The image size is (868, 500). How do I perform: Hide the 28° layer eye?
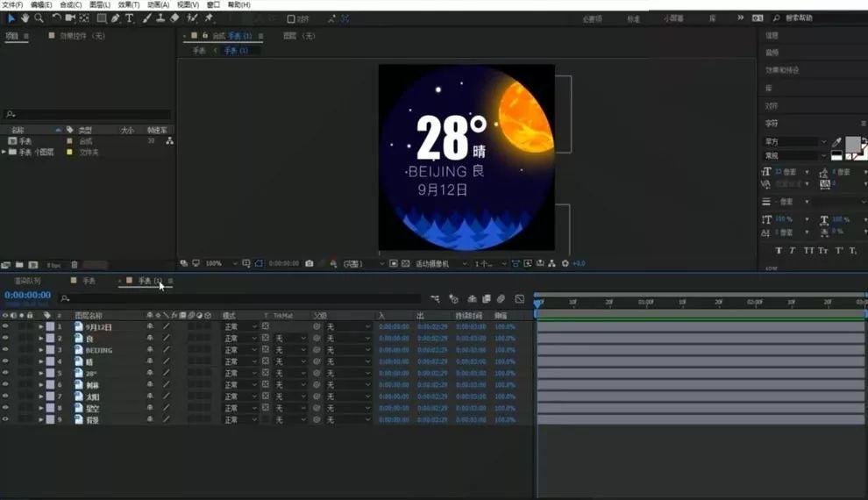pyautogui.click(x=5, y=373)
